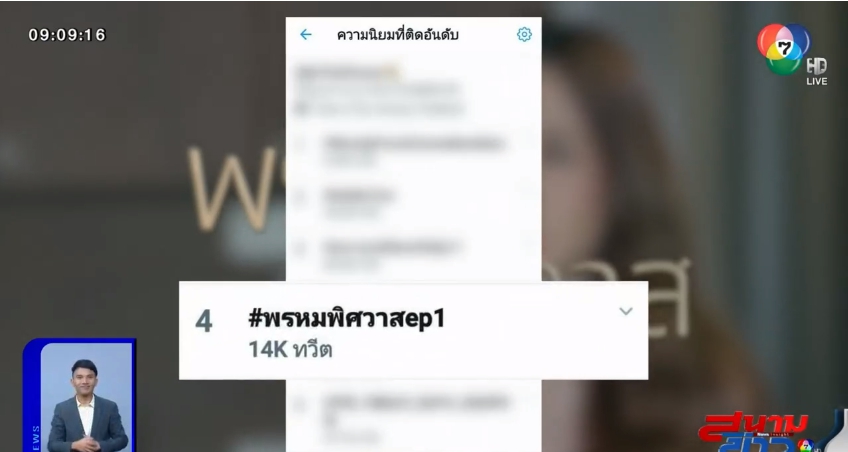Click the large golden พ title letter

coord(233,188)
